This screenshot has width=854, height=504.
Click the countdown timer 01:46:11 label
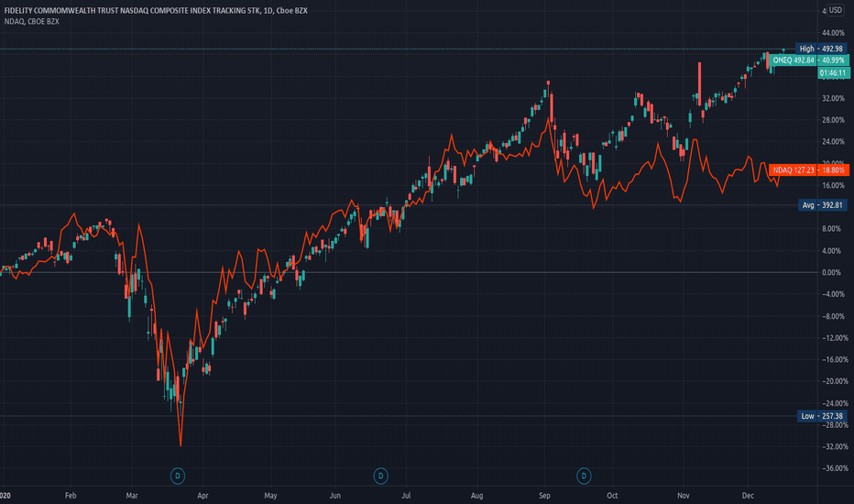[833, 72]
